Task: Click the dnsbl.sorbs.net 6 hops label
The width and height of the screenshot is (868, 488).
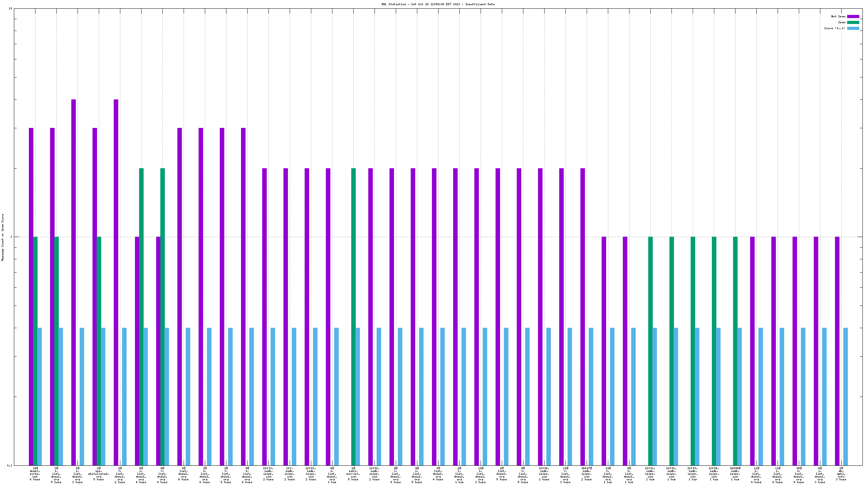Action: [x=35, y=474]
